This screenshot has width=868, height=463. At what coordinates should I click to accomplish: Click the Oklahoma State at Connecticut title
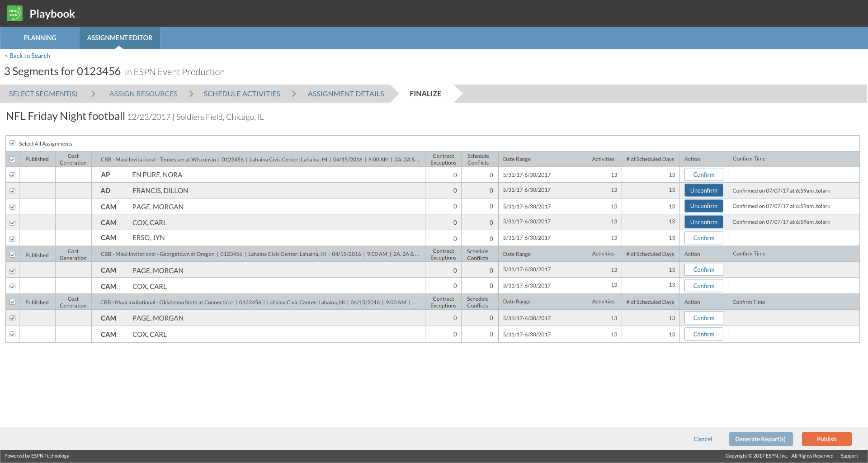258,302
